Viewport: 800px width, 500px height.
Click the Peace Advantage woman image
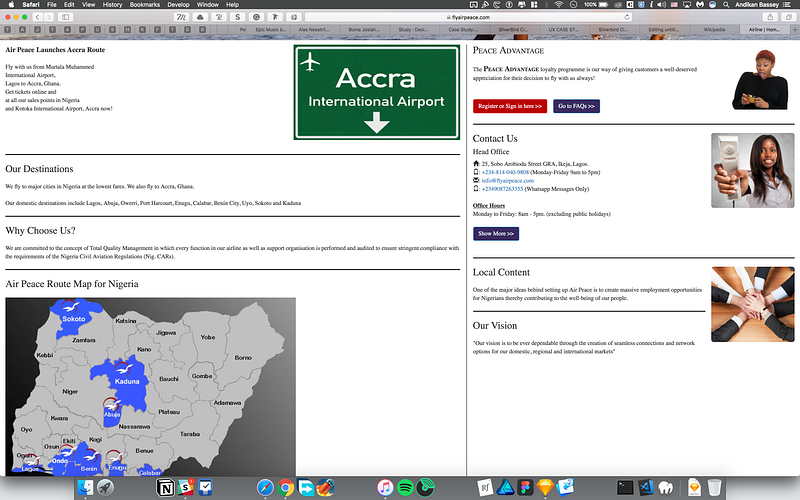(x=760, y=80)
